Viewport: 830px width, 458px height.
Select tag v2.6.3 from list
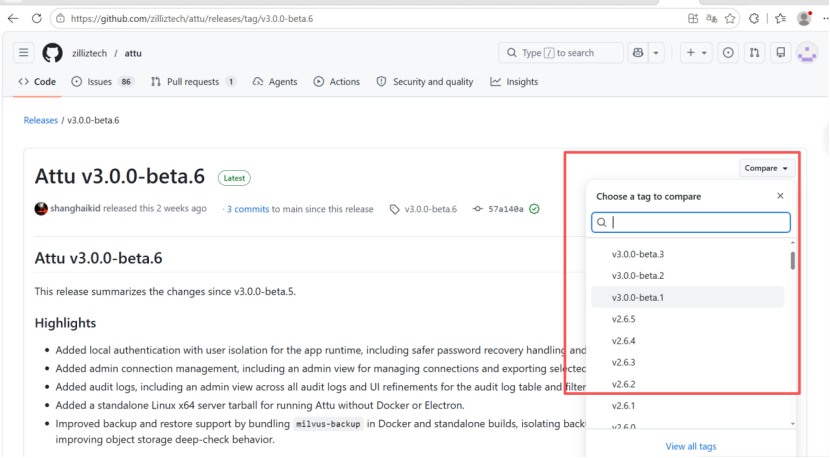point(687,363)
